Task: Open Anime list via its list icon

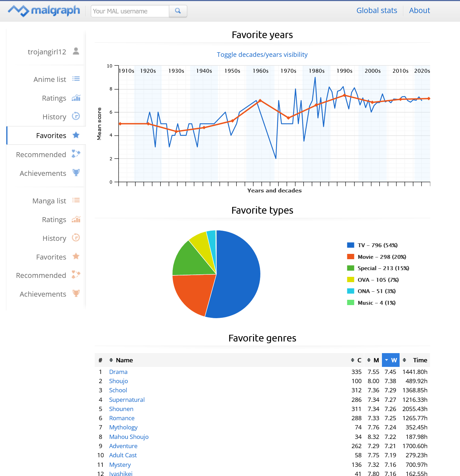Action: pyautogui.click(x=76, y=79)
